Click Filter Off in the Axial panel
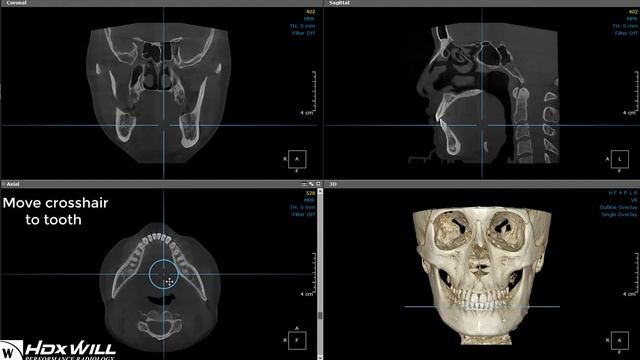640x360 pixels. pyautogui.click(x=303, y=214)
